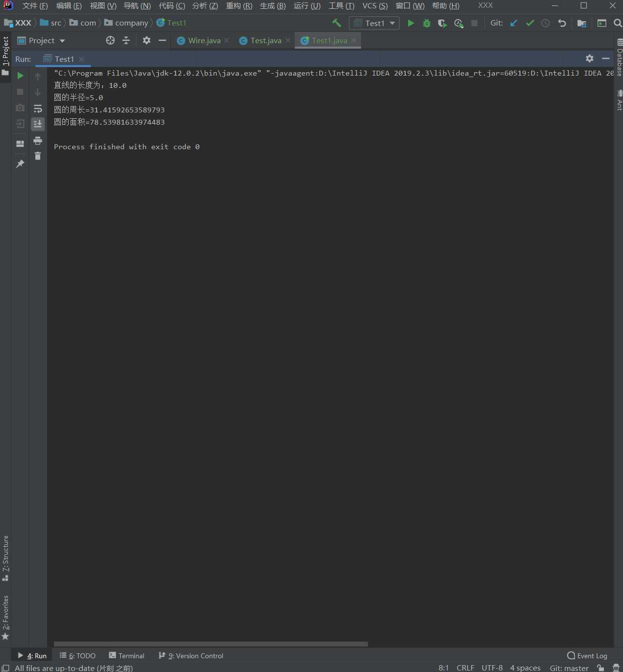The image size is (623, 672).
Task: Show Git history clock icon
Action: tap(545, 23)
